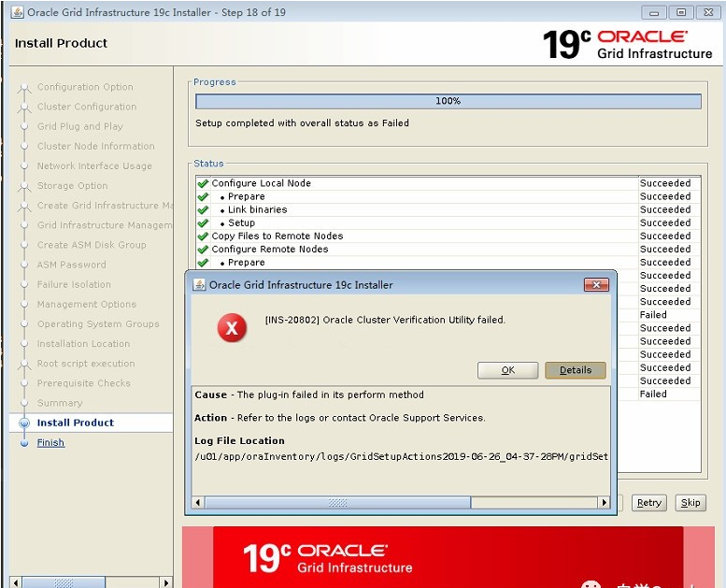This screenshot has width=726, height=588.
Task: Click green check beside Copy Files to Remote Nodes
Action: click(203, 236)
